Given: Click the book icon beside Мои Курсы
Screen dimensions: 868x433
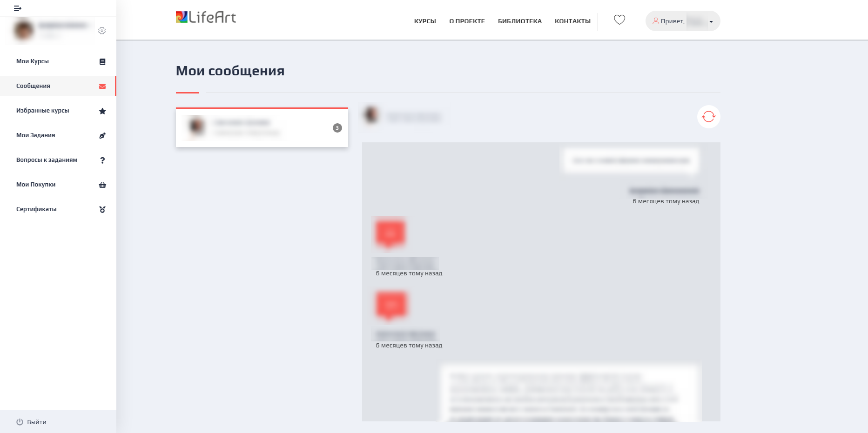Looking at the screenshot, I should point(102,62).
